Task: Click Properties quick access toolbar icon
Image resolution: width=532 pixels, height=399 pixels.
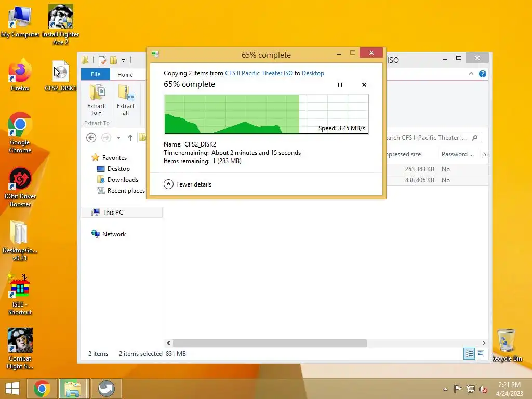Action: pos(102,60)
